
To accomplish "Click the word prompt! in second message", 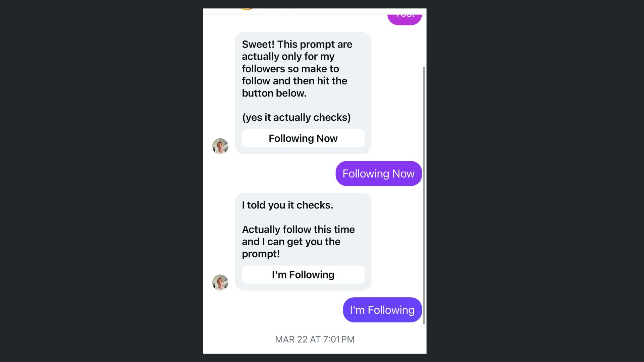I will coord(261,254).
